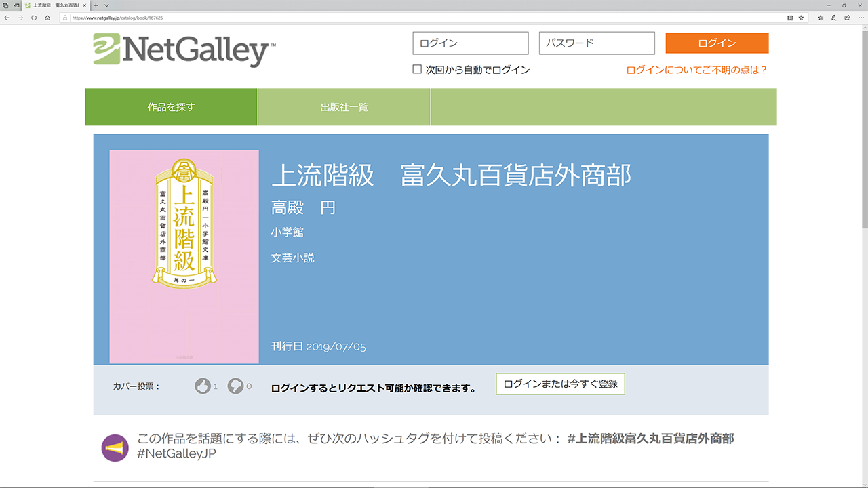Click the カバー投票 label
Screen dimensions: 868x488
136,386
